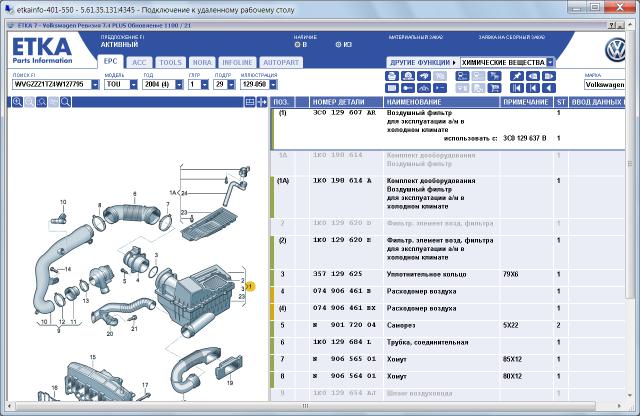This screenshot has width=640, height=416.
Task: Click the ДРУГИЕ ФУНКЦИИ button
Action: point(423,62)
